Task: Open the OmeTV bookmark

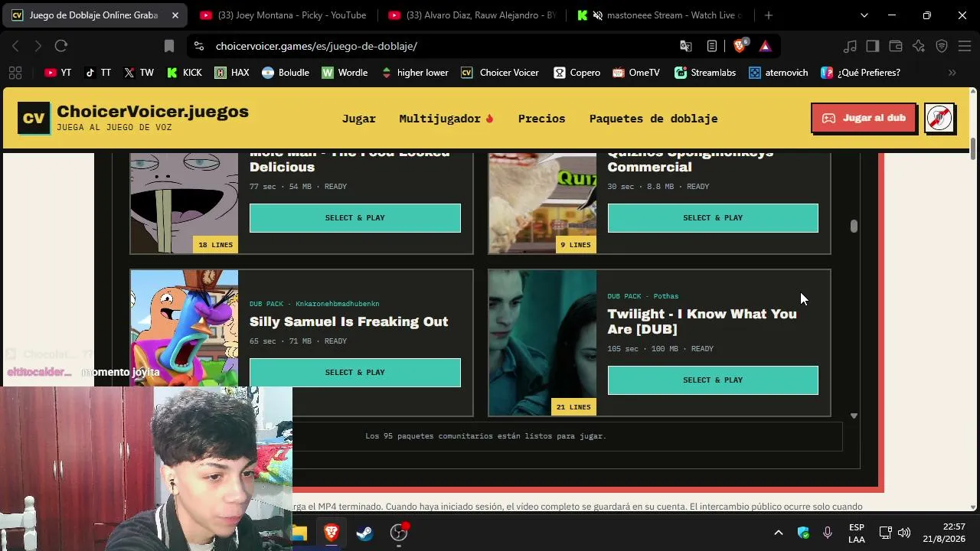Action: [636, 73]
